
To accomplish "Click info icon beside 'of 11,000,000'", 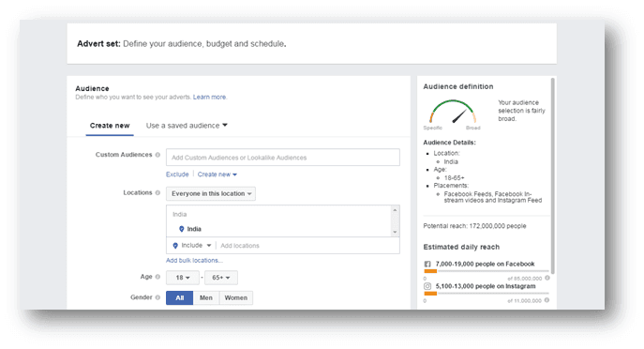I will tap(547, 300).
